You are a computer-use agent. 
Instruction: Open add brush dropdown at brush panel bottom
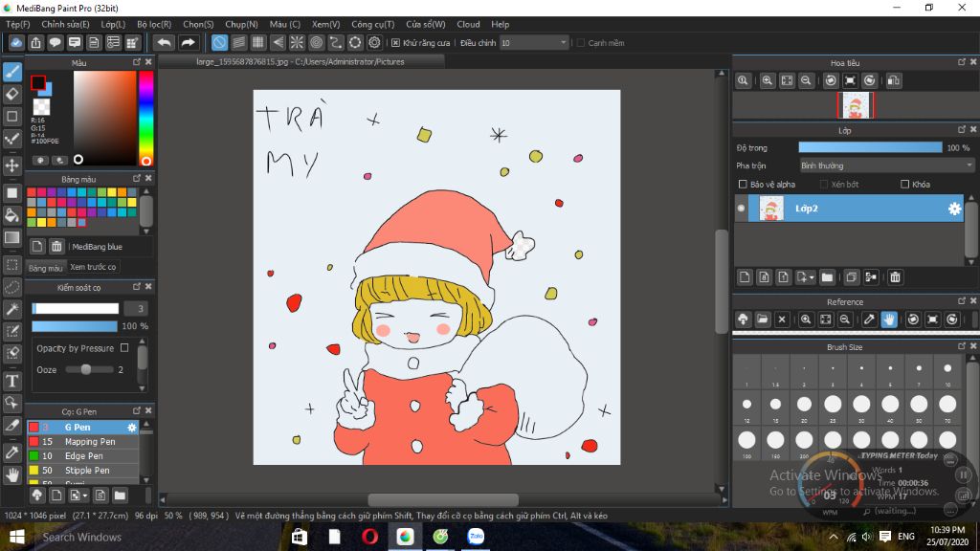85,496
